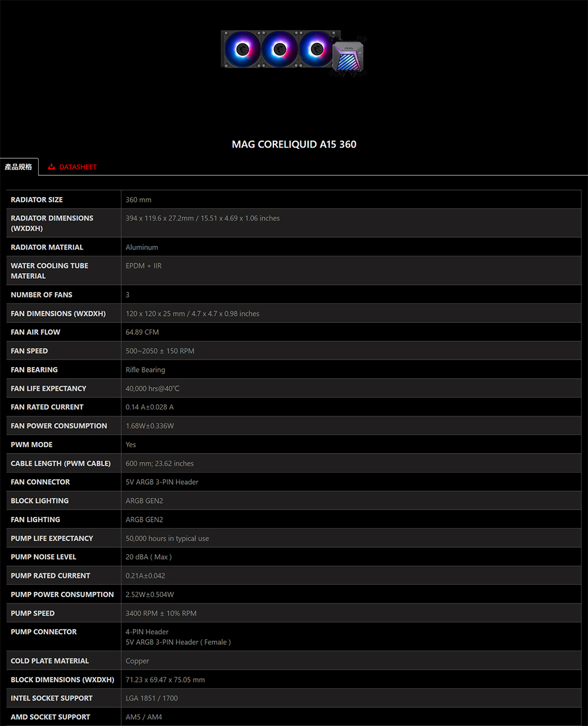The width and height of the screenshot is (588, 726).
Task: Click the FAN LIFE EXPECTANCY label
Action: click(x=48, y=388)
